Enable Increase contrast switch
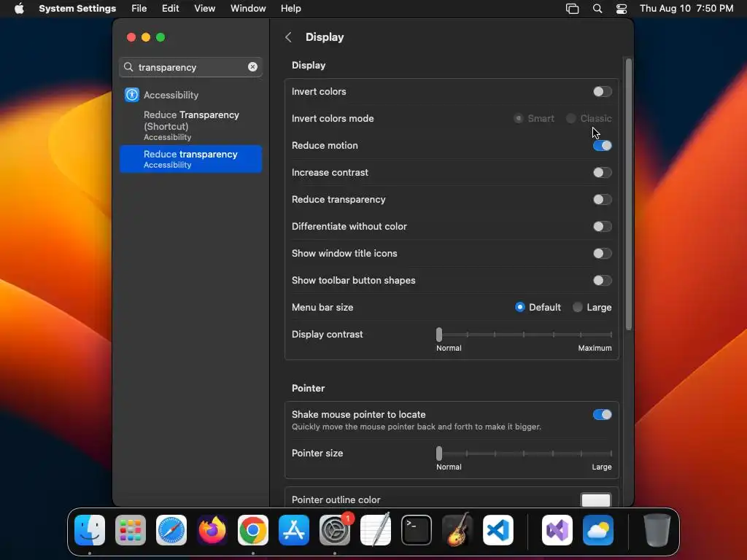747x560 pixels. pyautogui.click(x=602, y=172)
